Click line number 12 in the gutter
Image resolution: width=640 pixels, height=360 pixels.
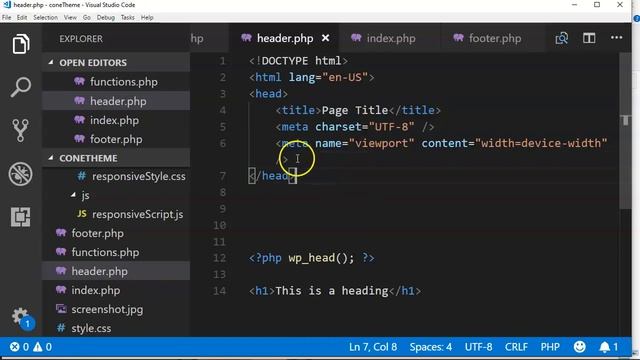[x=220, y=258]
